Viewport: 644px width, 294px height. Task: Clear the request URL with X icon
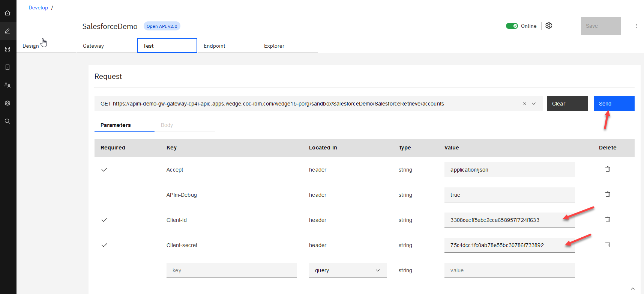[x=524, y=104]
